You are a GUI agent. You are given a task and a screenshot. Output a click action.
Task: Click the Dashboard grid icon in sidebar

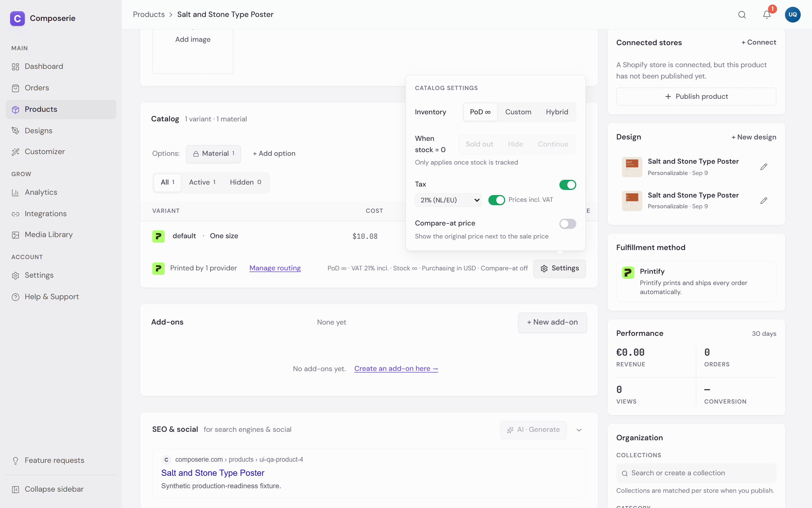[16, 67]
